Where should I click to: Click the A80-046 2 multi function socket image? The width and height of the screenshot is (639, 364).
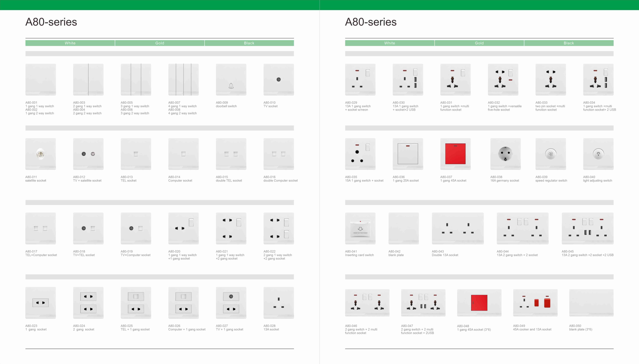[x=367, y=303]
